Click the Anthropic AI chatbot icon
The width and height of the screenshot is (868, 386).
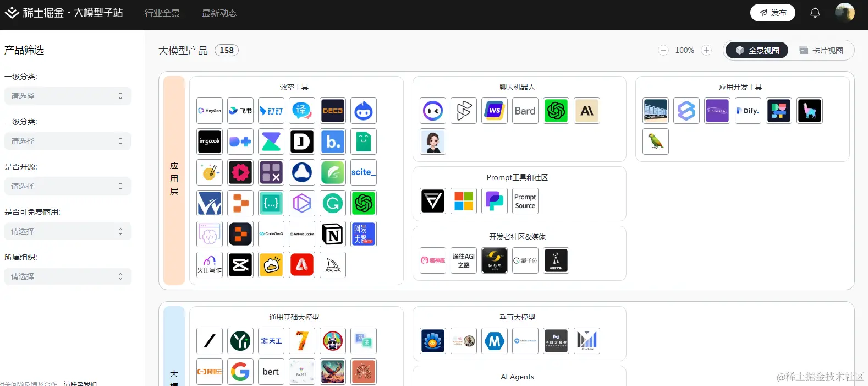point(587,111)
